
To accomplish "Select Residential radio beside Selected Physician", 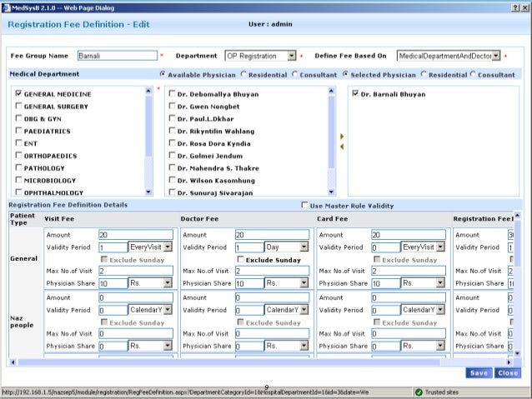I will 424,74.
